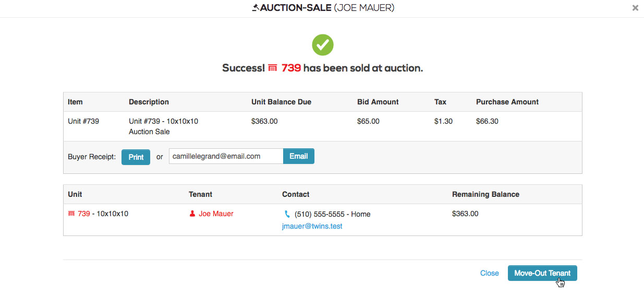Click the tenant person icon beside Joe Mauer
This screenshot has height=295, width=644.
192,214
